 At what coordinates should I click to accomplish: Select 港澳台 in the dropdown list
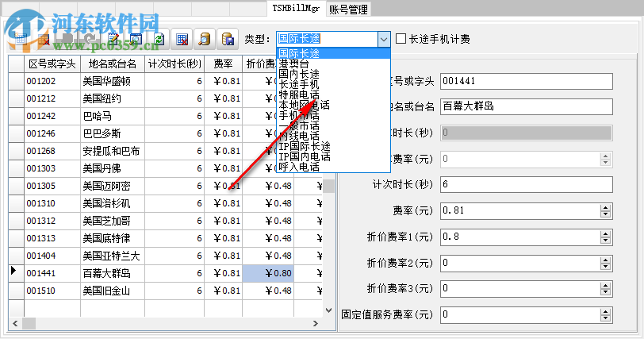pos(333,64)
